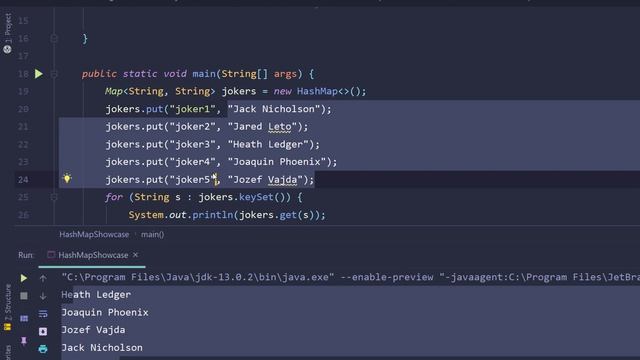The width and height of the screenshot is (640, 360).
Task: Click HashMapShowcase breadcrumb
Action: [x=94, y=234]
